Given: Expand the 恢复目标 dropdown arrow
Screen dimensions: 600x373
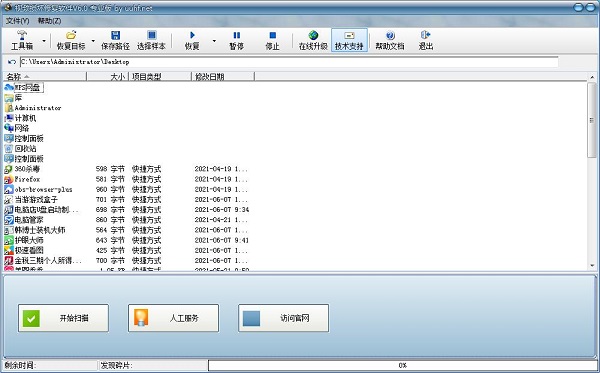Looking at the screenshot, I should pyautogui.click(x=93, y=41).
